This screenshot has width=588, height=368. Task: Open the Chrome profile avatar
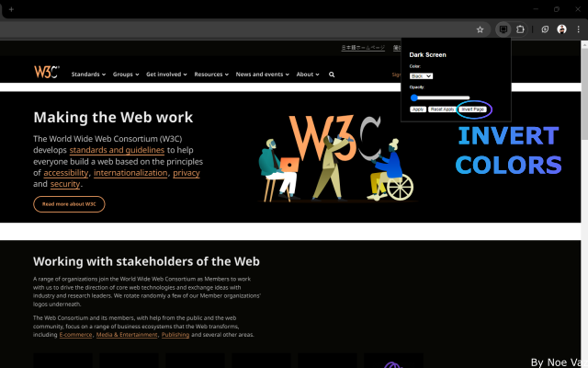[561, 29]
